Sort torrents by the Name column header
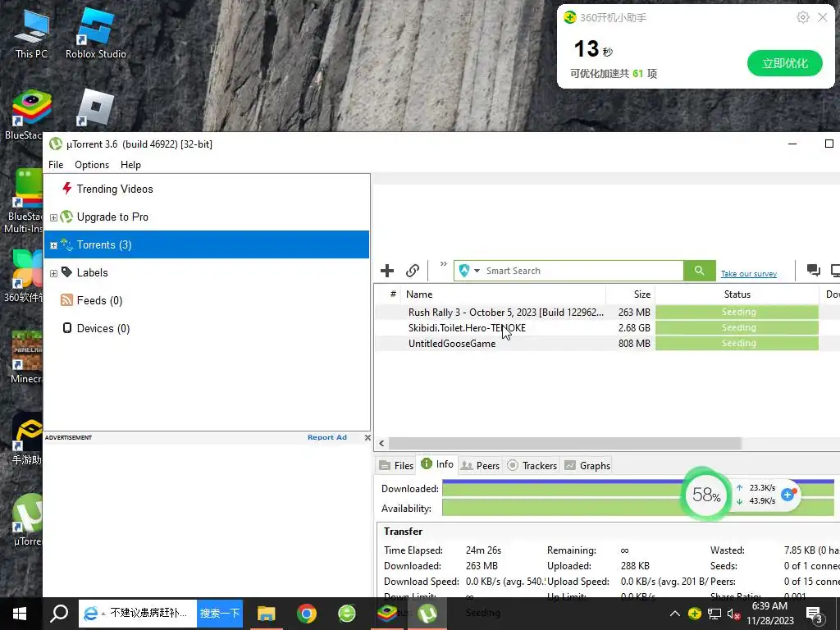 (x=504, y=294)
